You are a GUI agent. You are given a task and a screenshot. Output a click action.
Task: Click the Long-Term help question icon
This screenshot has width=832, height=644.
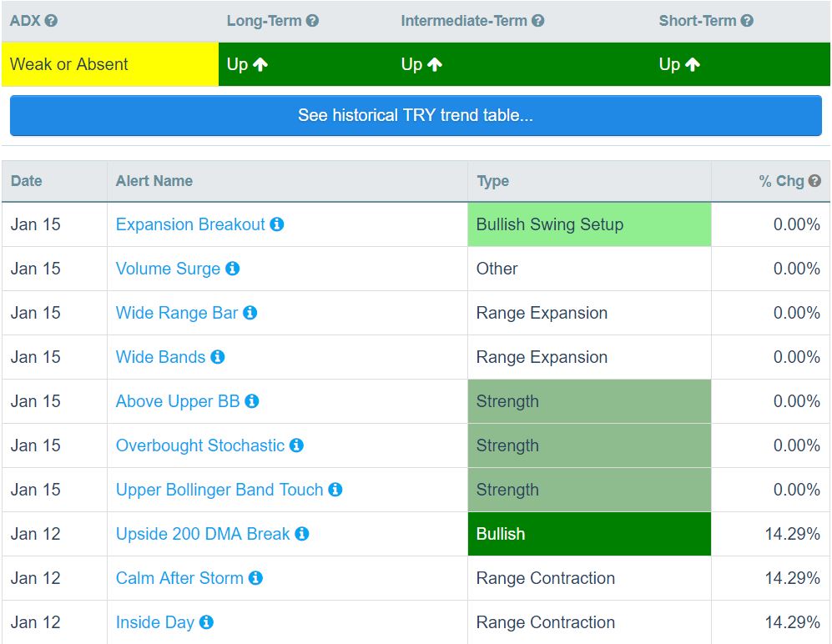pos(313,21)
